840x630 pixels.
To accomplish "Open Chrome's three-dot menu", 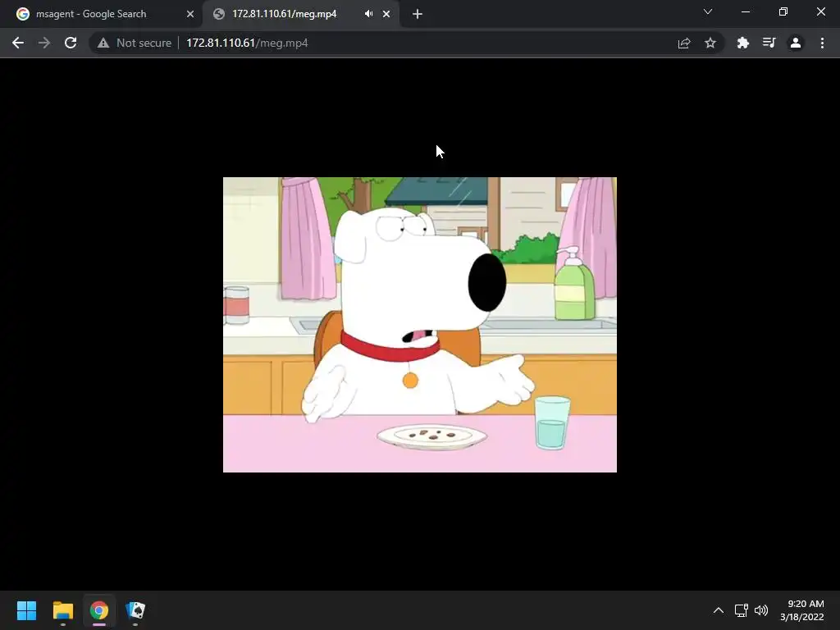I will tap(822, 43).
